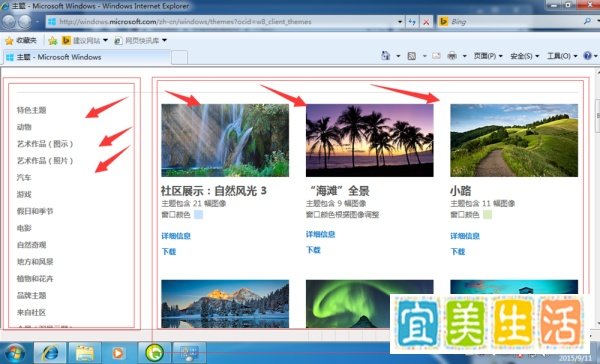Expand the feeds dropdown arrow
The image size is (600, 364).
[424, 56]
